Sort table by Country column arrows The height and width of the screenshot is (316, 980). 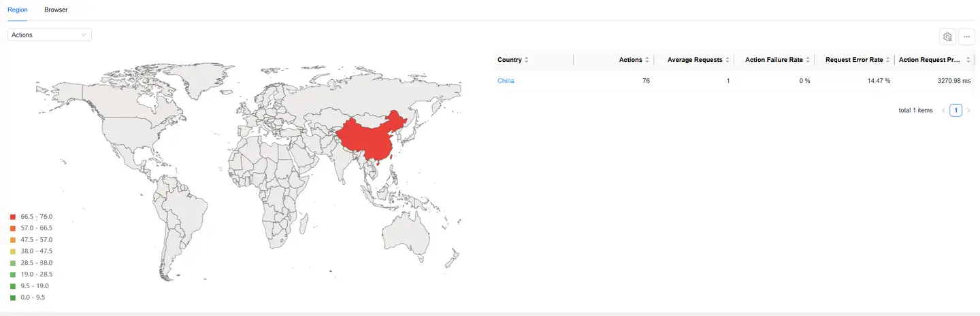pyautogui.click(x=526, y=60)
